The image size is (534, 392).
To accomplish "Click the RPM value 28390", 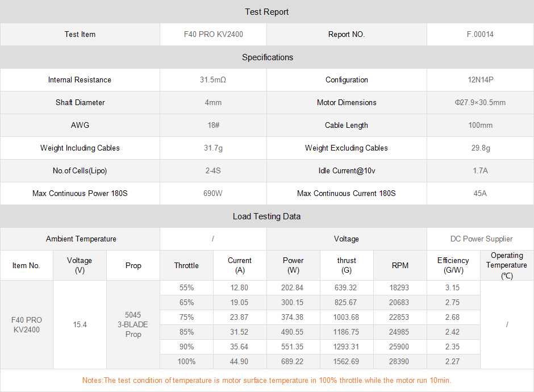I will 399,361.
